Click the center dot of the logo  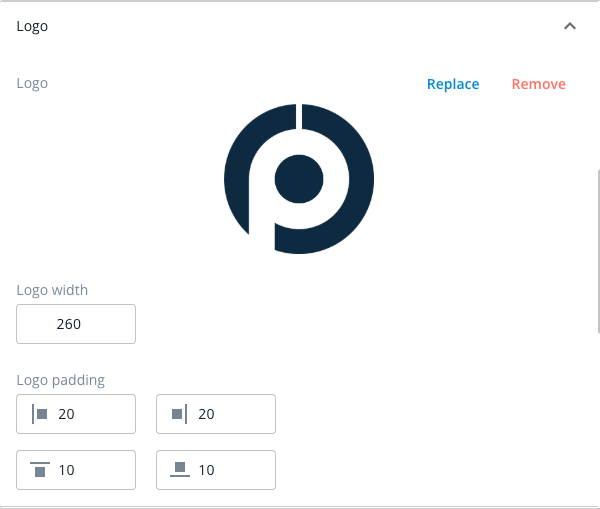299,179
